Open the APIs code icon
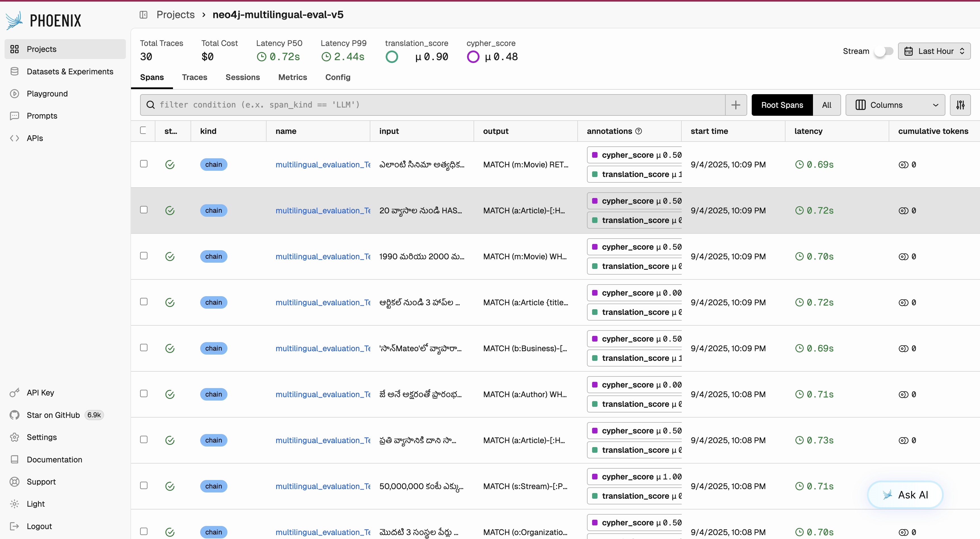 [14, 138]
